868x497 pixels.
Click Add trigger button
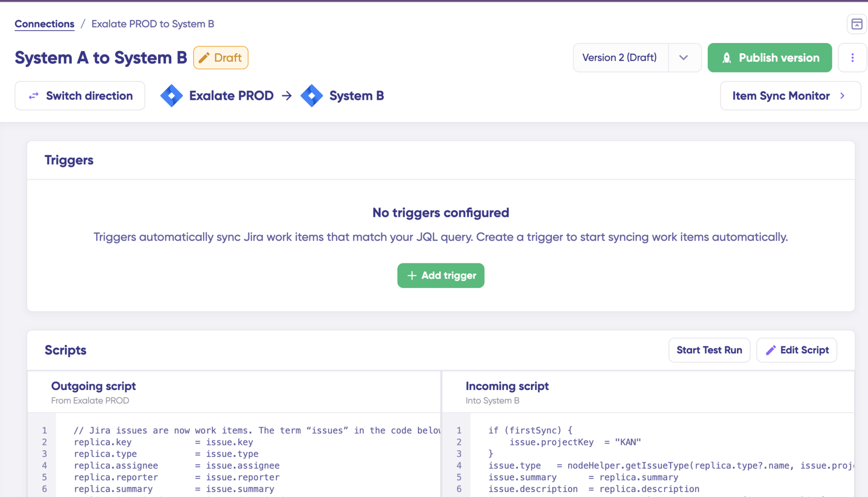441,275
